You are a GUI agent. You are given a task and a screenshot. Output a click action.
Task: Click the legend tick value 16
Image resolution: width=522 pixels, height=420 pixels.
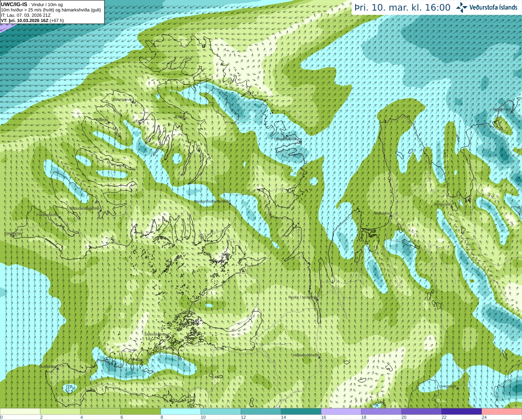[324, 417]
